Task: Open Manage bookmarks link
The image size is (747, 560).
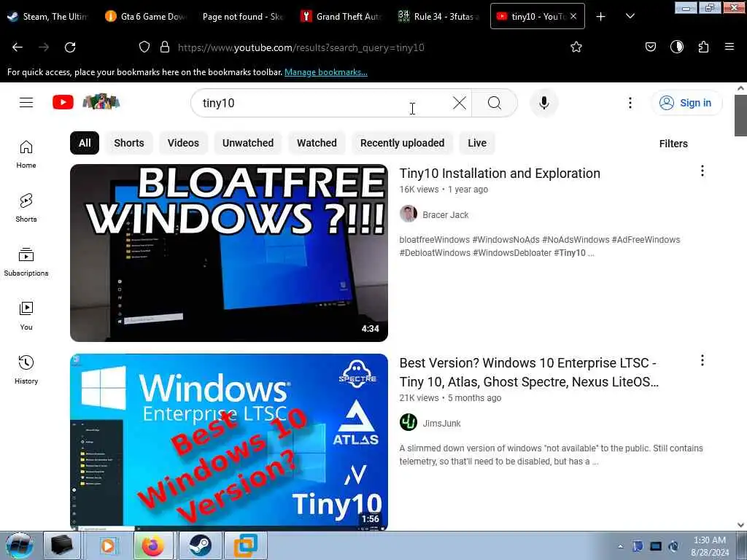Action: point(326,72)
